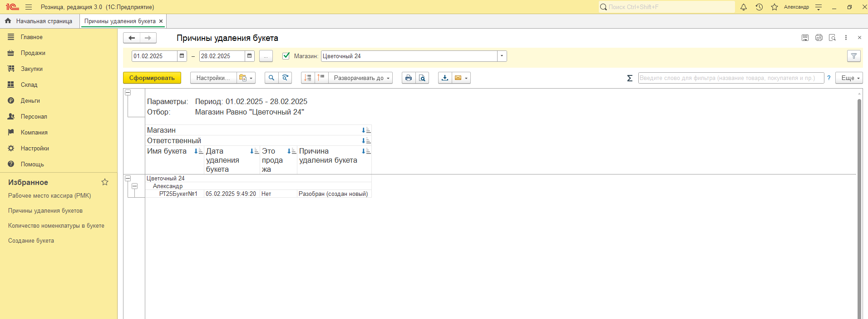The height and width of the screenshot is (319, 868).
Task: Click the filter word input field
Action: (x=730, y=78)
